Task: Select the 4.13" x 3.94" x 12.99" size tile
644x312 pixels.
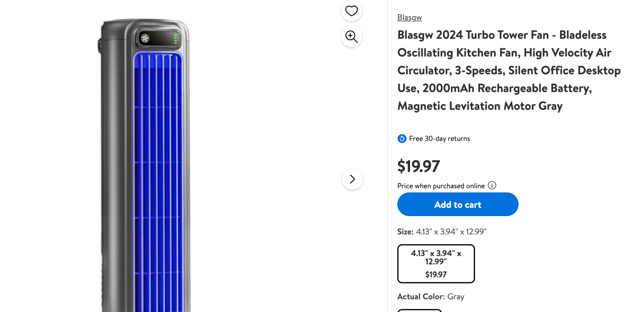Action: tap(436, 264)
